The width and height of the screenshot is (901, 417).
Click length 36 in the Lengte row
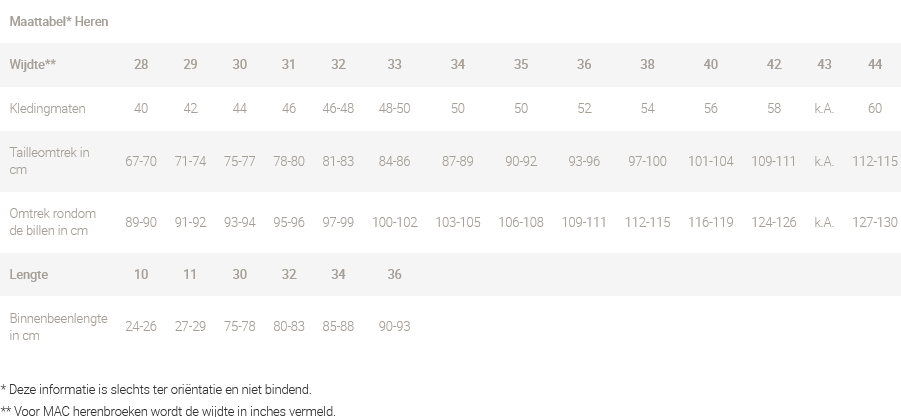point(394,275)
